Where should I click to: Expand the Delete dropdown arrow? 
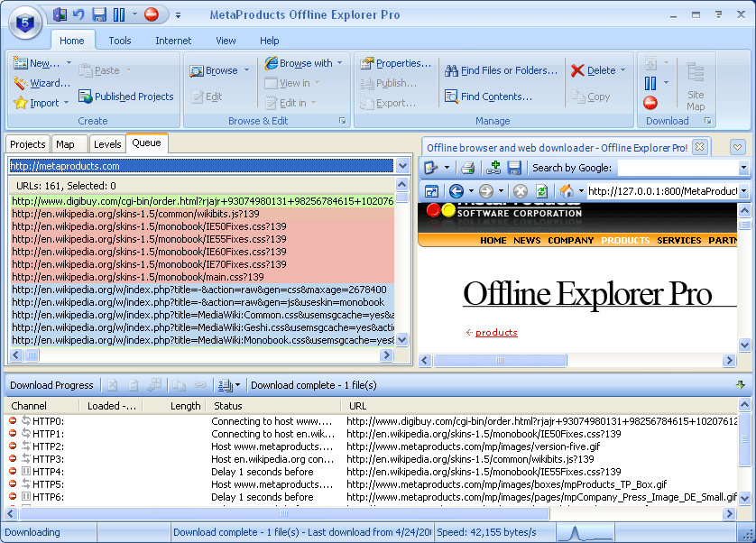(622, 70)
